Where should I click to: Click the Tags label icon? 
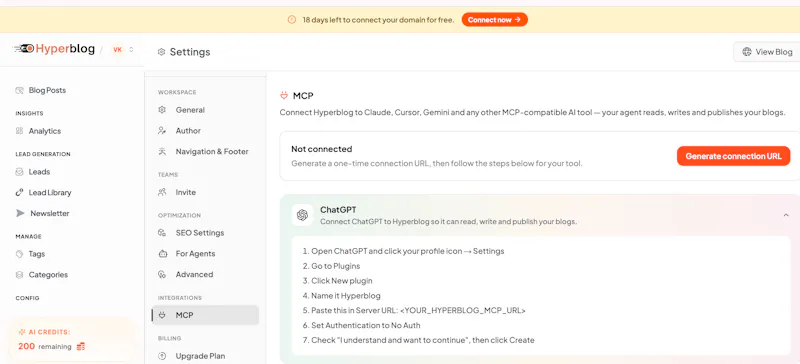19,254
